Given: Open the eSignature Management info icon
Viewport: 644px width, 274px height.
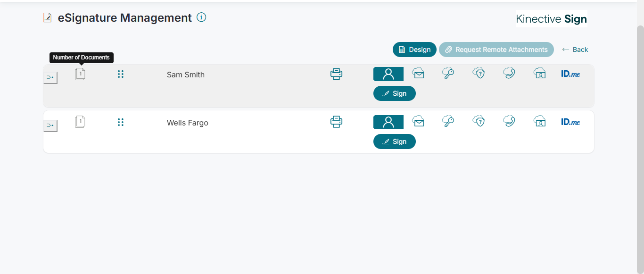Looking at the screenshot, I should click(x=201, y=17).
